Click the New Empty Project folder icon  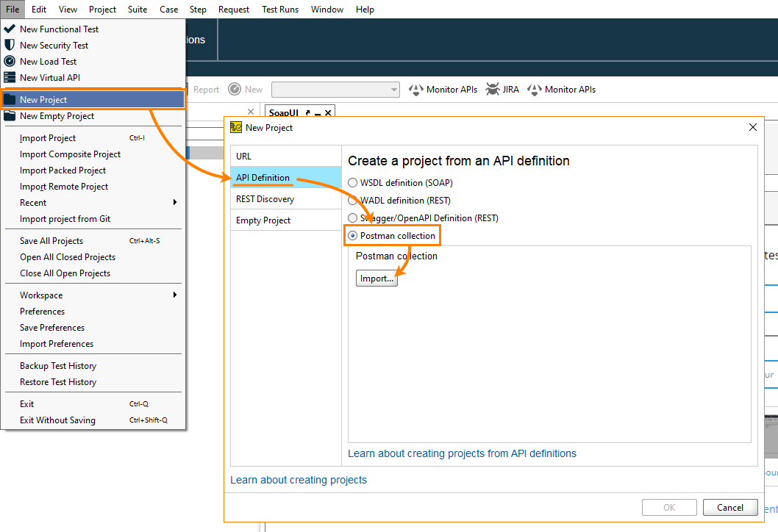click(10, 116)
